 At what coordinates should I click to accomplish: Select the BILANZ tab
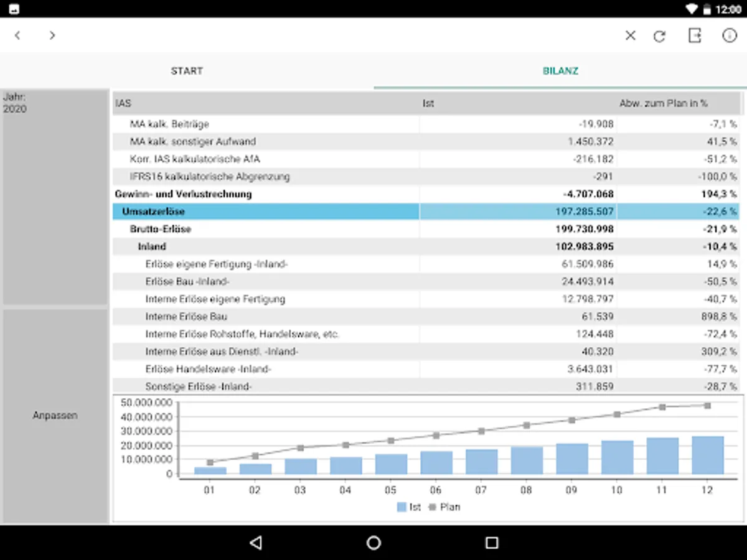(561, 71)
